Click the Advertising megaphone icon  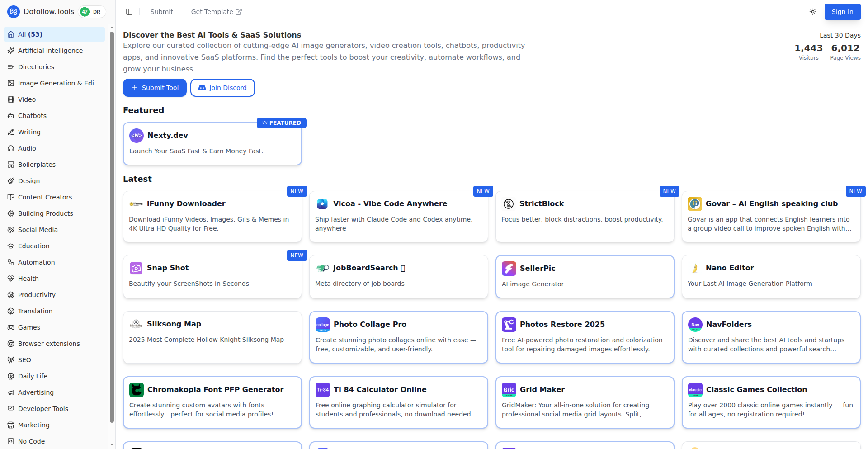point(11,392)
